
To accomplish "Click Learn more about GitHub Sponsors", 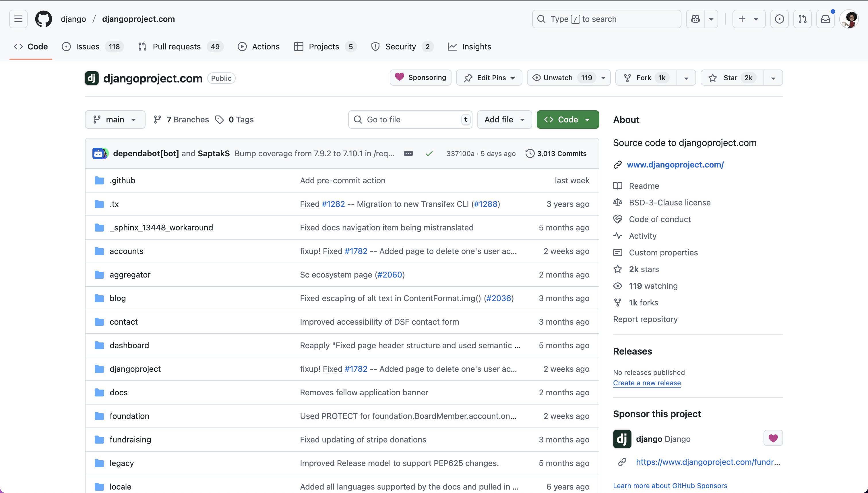I will tap(670, 486).
